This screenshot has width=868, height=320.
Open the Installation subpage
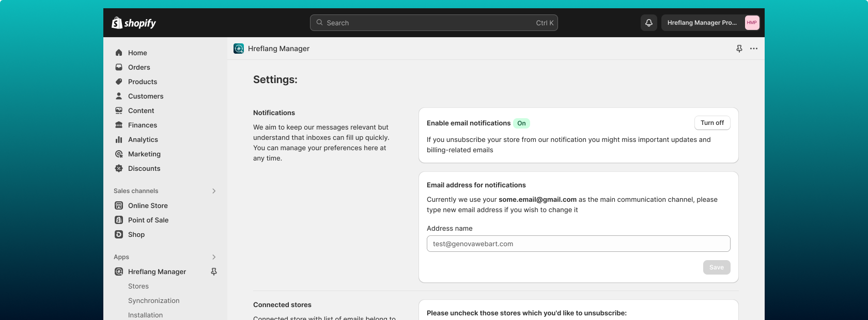click(x=145, y=315)
